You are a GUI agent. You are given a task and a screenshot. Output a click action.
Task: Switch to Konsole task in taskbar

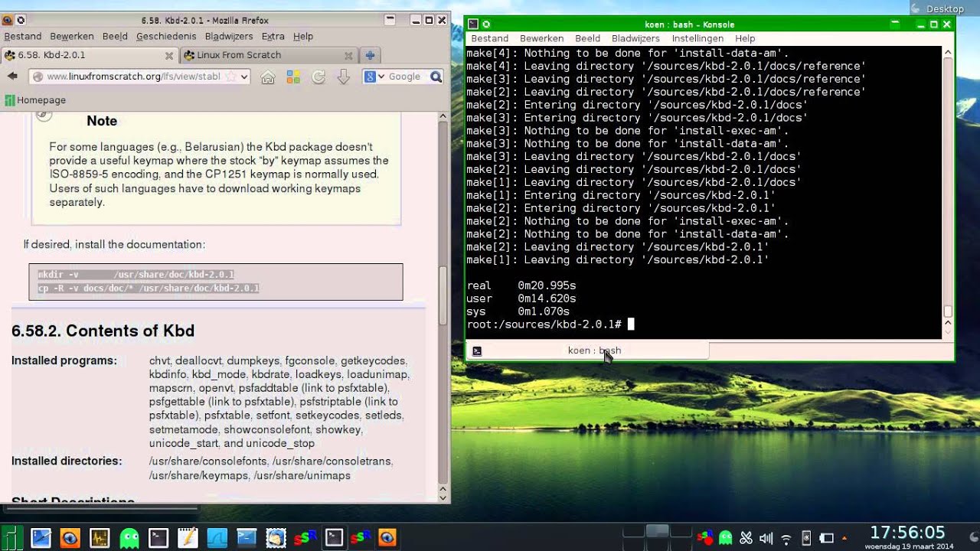334,538
